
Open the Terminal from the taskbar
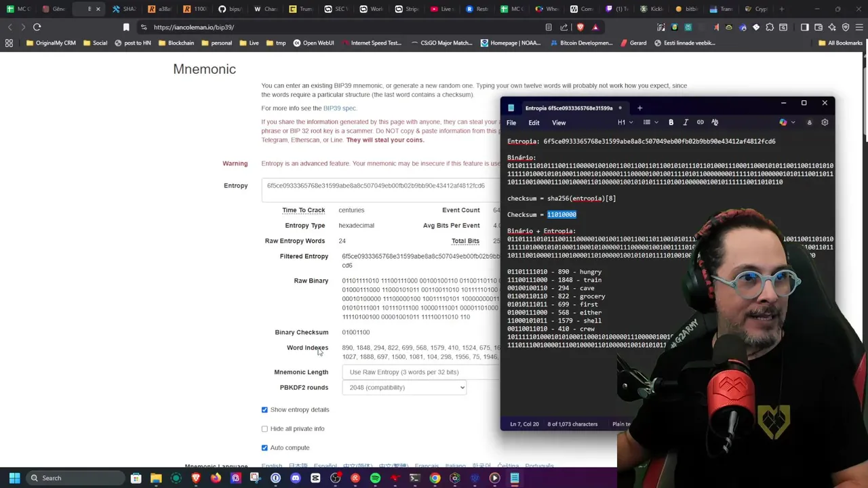point(415,478)
